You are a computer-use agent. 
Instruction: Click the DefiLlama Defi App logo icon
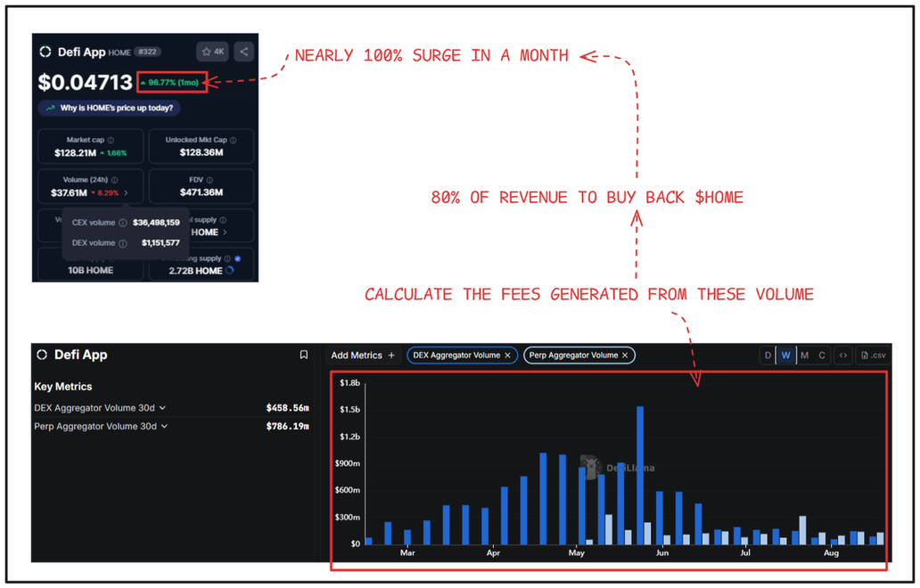(42, 355)
